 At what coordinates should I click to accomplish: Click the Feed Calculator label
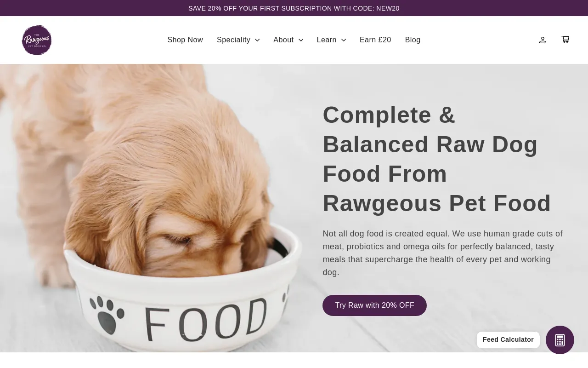click(508, 340)
